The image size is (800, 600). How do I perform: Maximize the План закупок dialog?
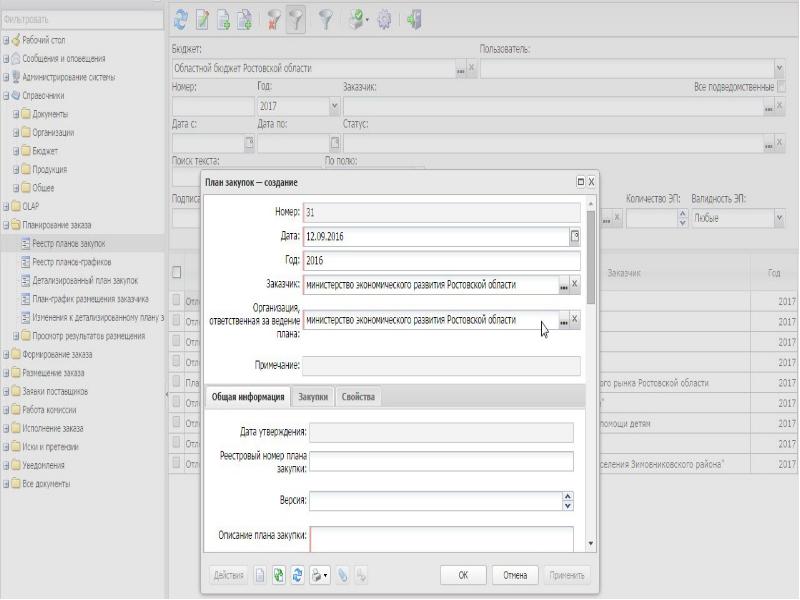point(580,182)
